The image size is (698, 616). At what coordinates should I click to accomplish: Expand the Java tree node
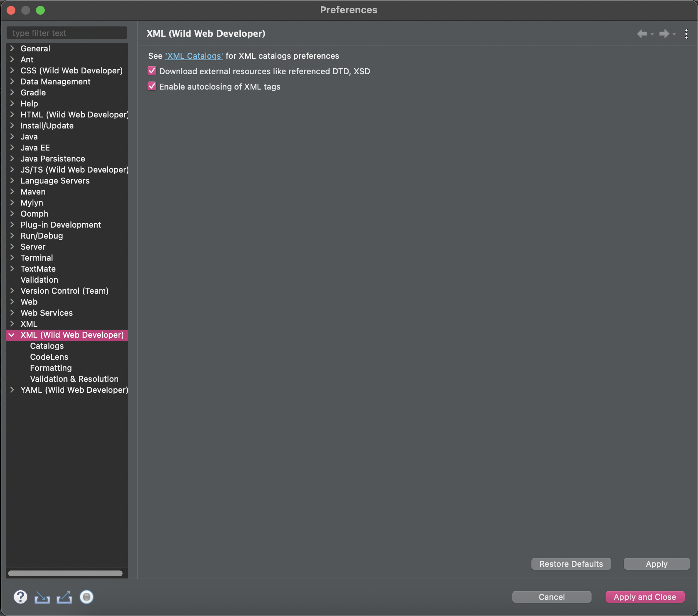[x=12, y=137]
